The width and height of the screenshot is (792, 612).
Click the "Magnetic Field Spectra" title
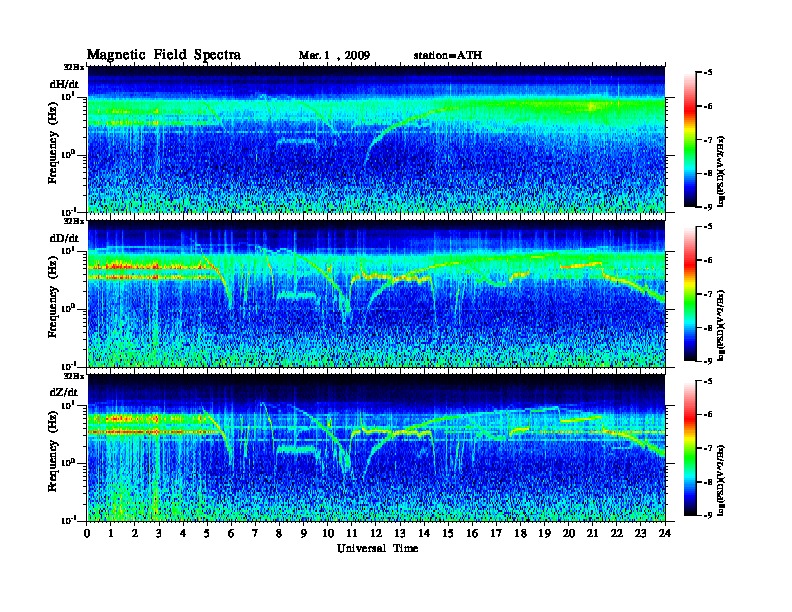(x=164, y=55)
